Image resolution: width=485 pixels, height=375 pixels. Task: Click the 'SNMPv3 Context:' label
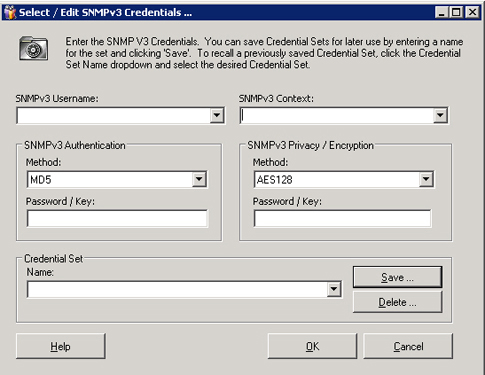276,99
